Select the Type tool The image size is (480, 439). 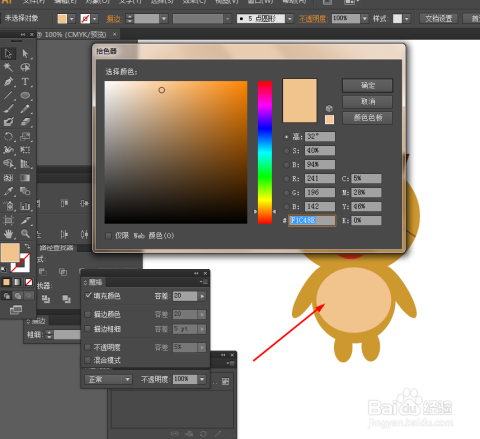pos(25,81)
